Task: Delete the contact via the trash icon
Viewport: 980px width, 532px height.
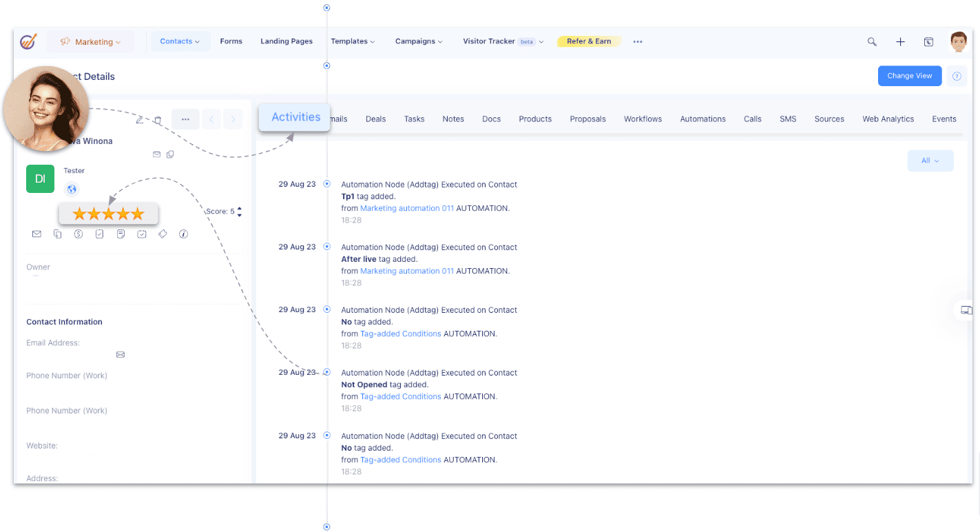Action: 158,119
